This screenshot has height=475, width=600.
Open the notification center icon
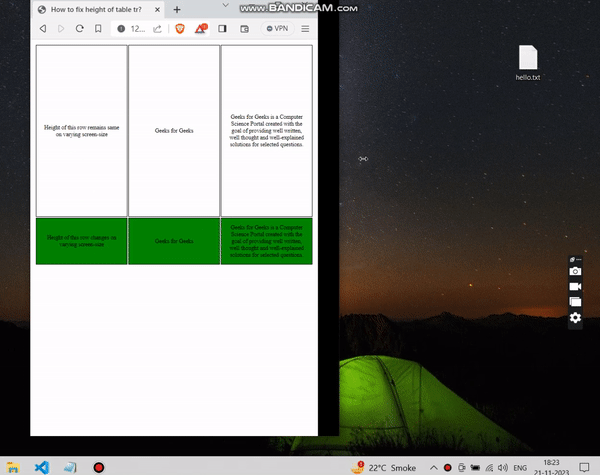point(584,467)
